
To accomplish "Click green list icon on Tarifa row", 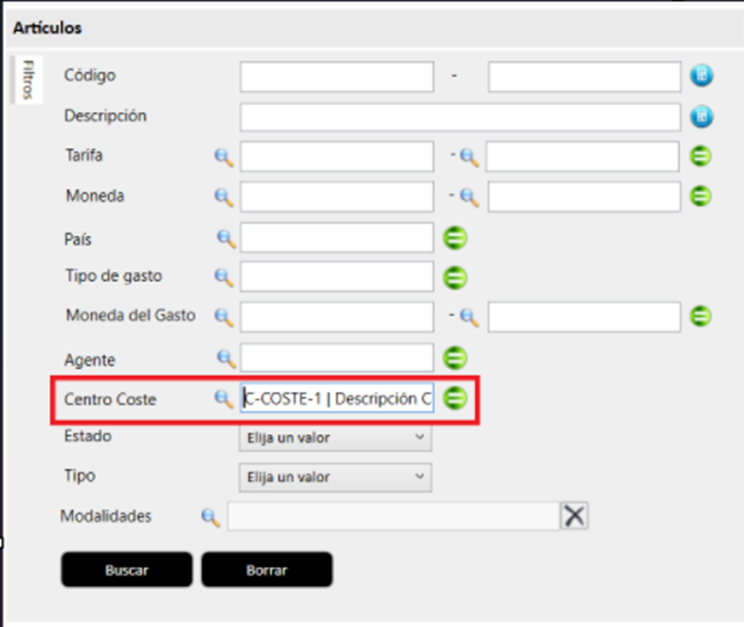I will pos(701,156).
